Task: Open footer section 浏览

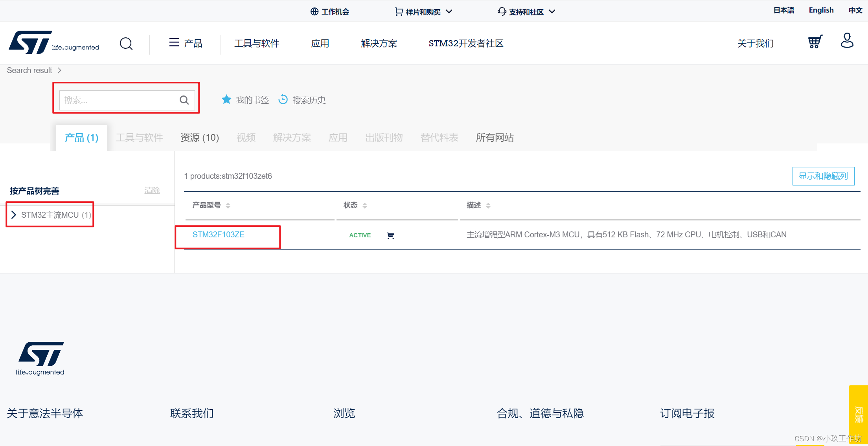Action: [x=344, y=413]
